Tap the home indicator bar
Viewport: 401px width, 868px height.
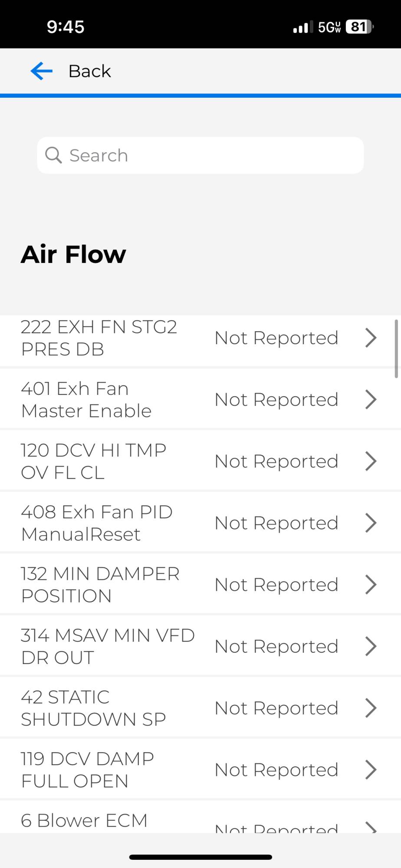pyautogui.click(x=200, y=857)
